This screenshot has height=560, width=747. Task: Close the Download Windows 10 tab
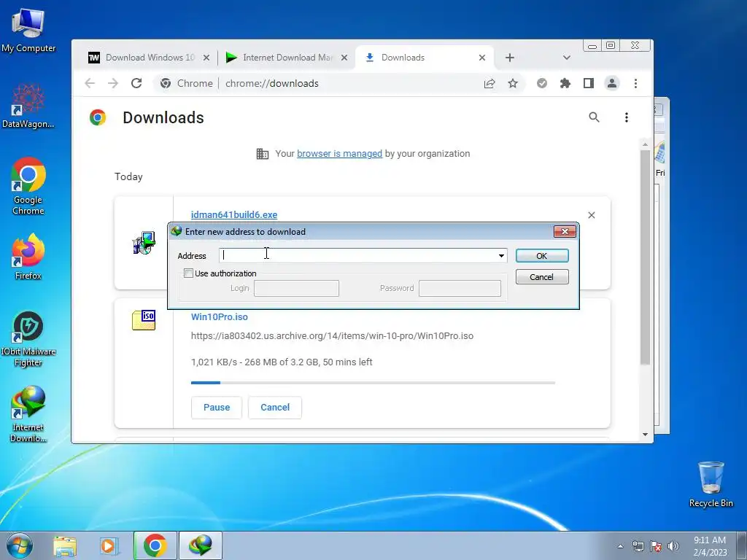pos(206,58)
